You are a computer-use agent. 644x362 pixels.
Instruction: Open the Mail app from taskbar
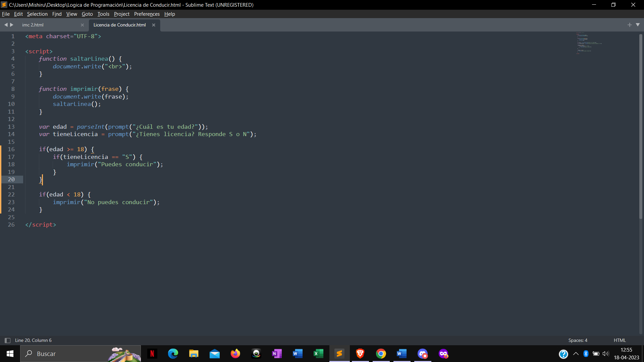214,354
